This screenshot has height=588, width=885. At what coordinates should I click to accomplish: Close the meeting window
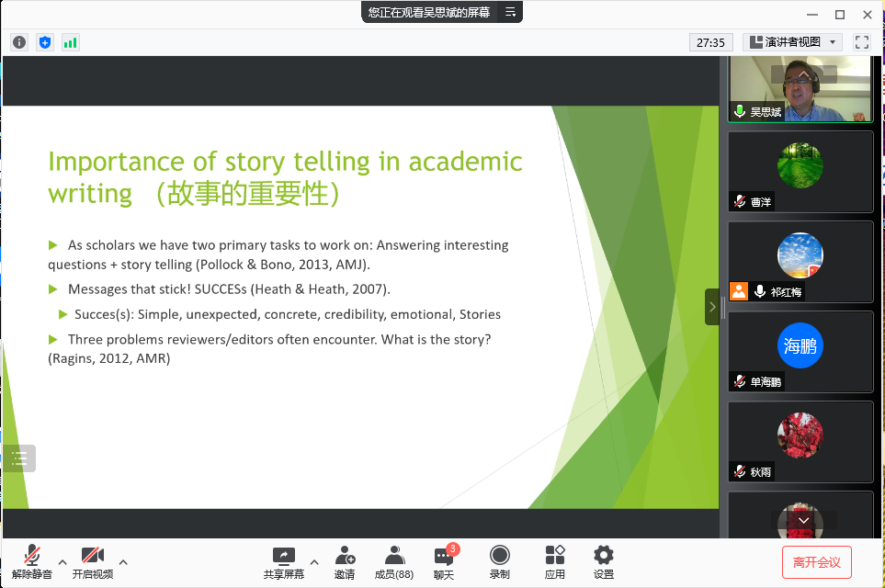pos(868,15)
